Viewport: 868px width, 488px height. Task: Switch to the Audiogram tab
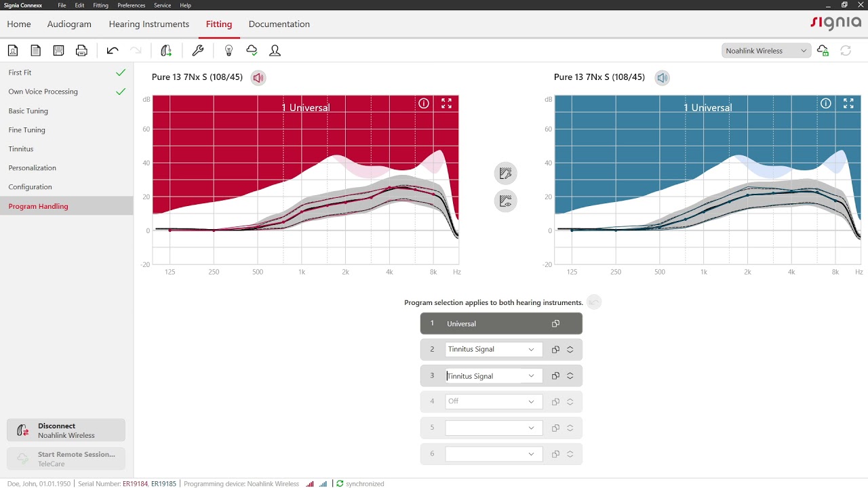click(x=69, y=24)
